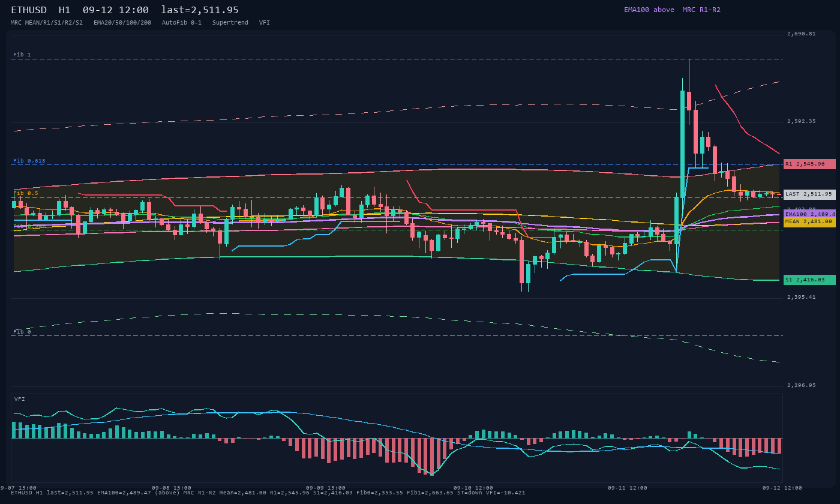Click the 'Fib 0.5' level label
Screen dimensions: 840x504
[x=26, y=193]
